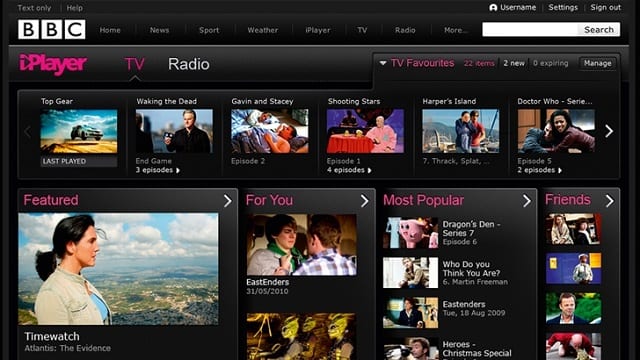Click the Username profile icon
Image resolution: width=640 pixels, height=360 pixels.
point(493,8)
